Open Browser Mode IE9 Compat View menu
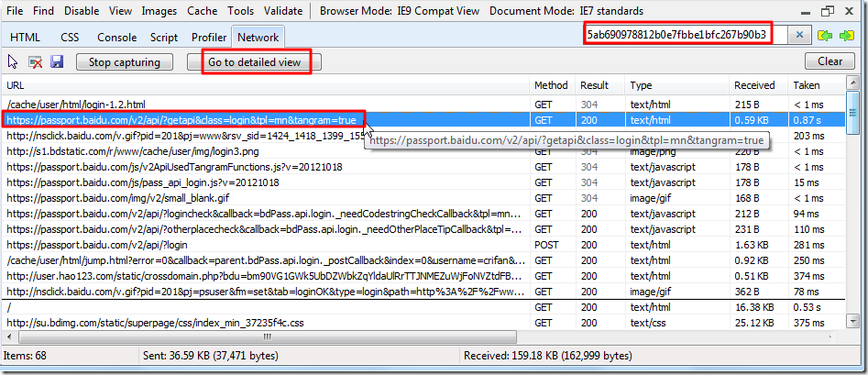Screen dimensions: 868x375 [x=400, y=10]
